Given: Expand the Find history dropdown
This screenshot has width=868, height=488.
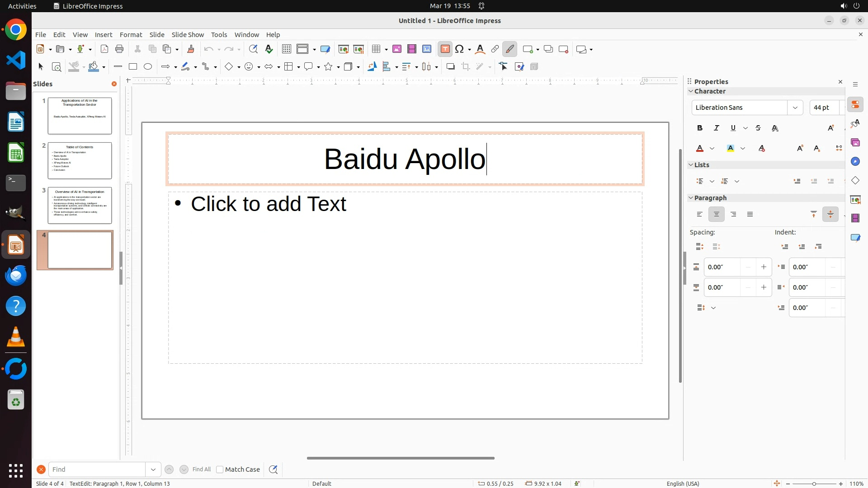Looking at the screenshot, I should pyautogui.click(x=153, y=469).
